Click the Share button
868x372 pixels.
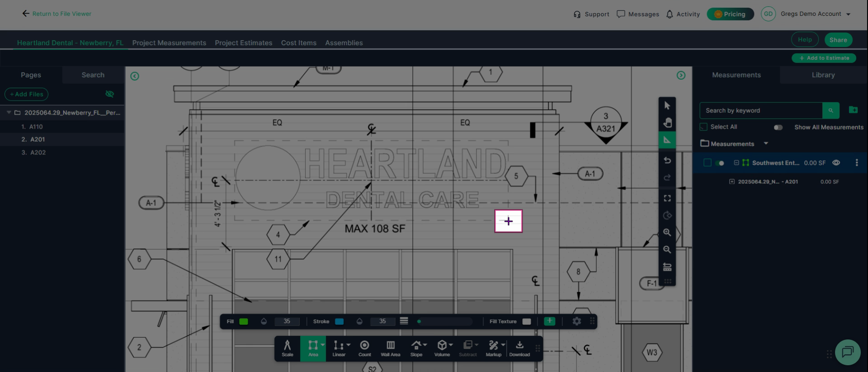click(x=838, y=40)
